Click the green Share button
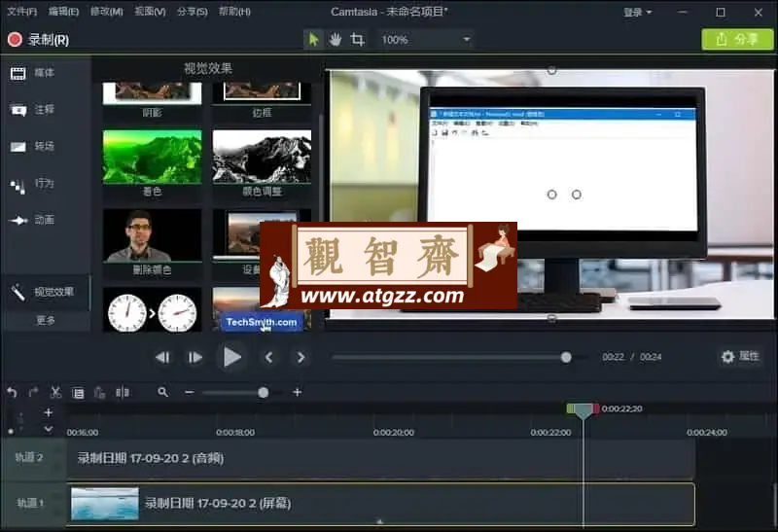 pyautogui.click(x=737, y=39)
